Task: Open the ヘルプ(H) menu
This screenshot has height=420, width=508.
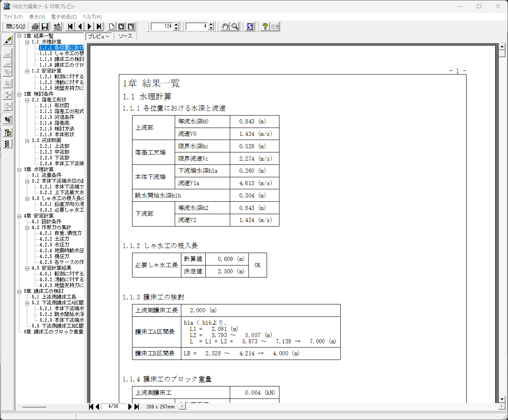Action: tap(92, 17)
